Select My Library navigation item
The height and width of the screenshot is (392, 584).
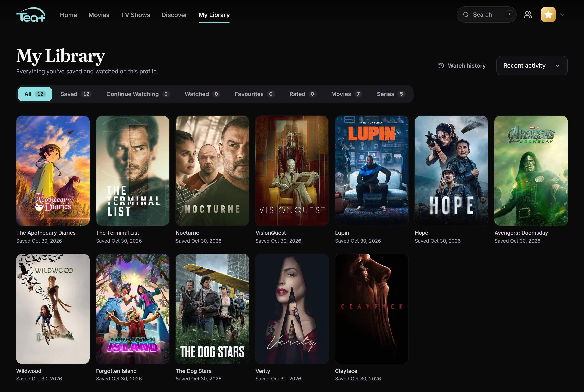point(214,15)
